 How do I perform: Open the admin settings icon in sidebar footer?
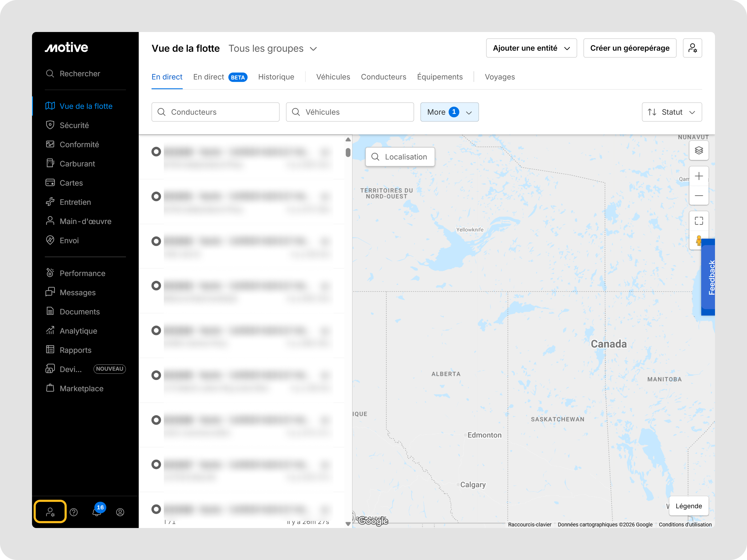point(50,512)
